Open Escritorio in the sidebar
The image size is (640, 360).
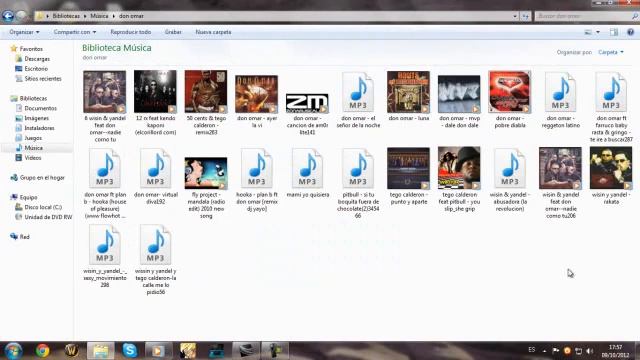coord(36,69)
